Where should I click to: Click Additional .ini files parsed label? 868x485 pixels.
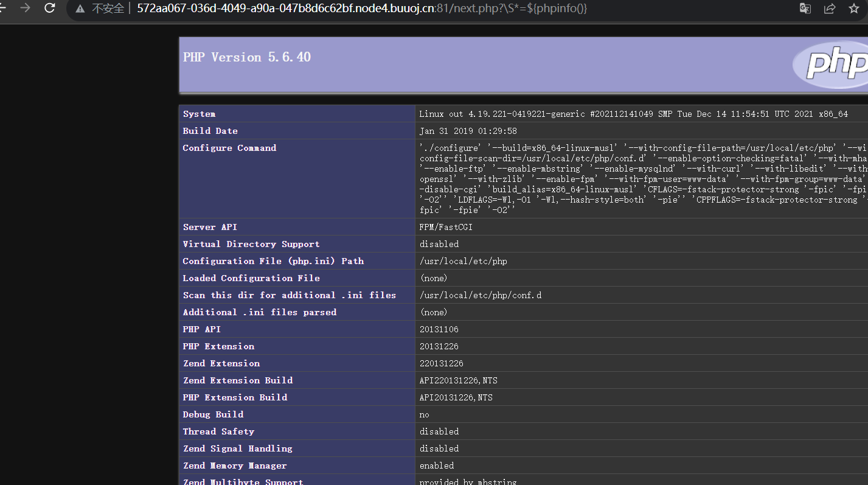[x=260, y=312]
